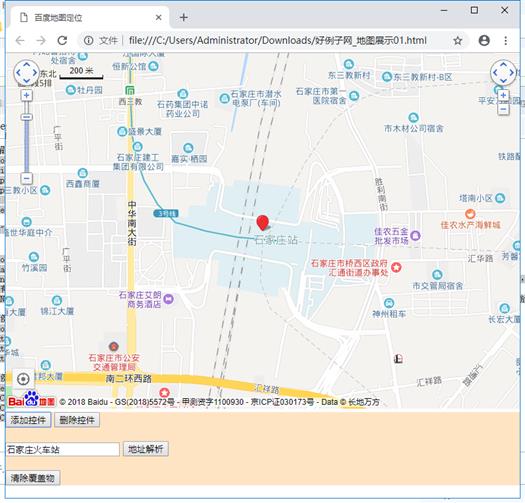This screenshot has width=525, height=503.
Task: Click the 市交管局宿舍 label
Action: pyautogui.click(x=438, y=286)
